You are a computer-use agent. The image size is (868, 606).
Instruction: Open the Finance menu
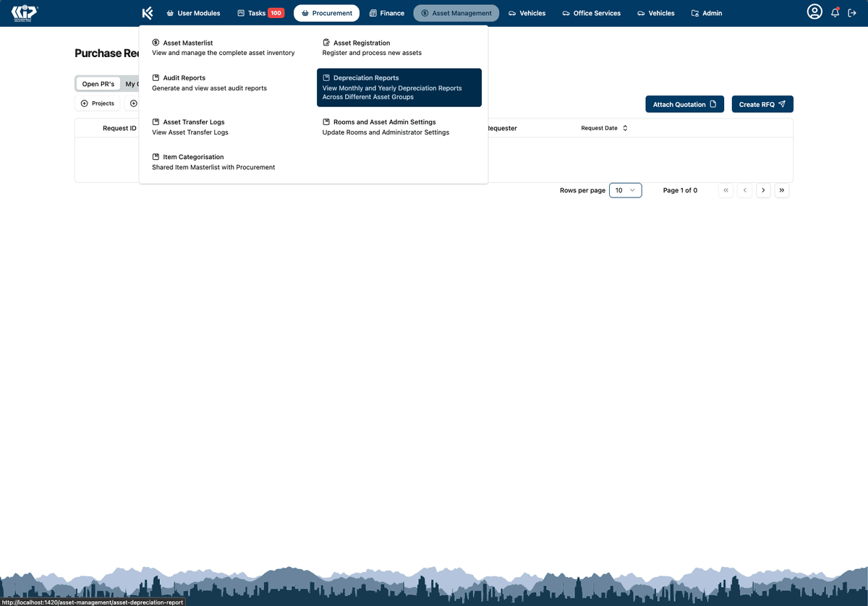[386, 12]
